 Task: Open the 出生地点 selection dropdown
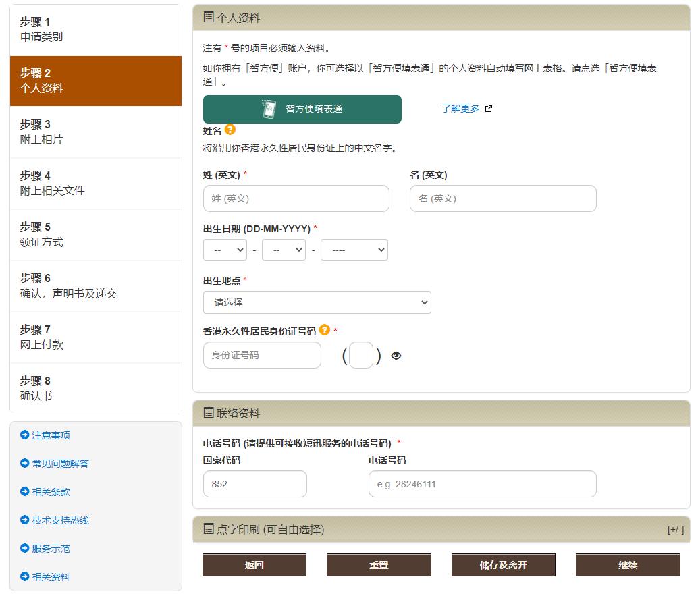(x=317, y=302)
